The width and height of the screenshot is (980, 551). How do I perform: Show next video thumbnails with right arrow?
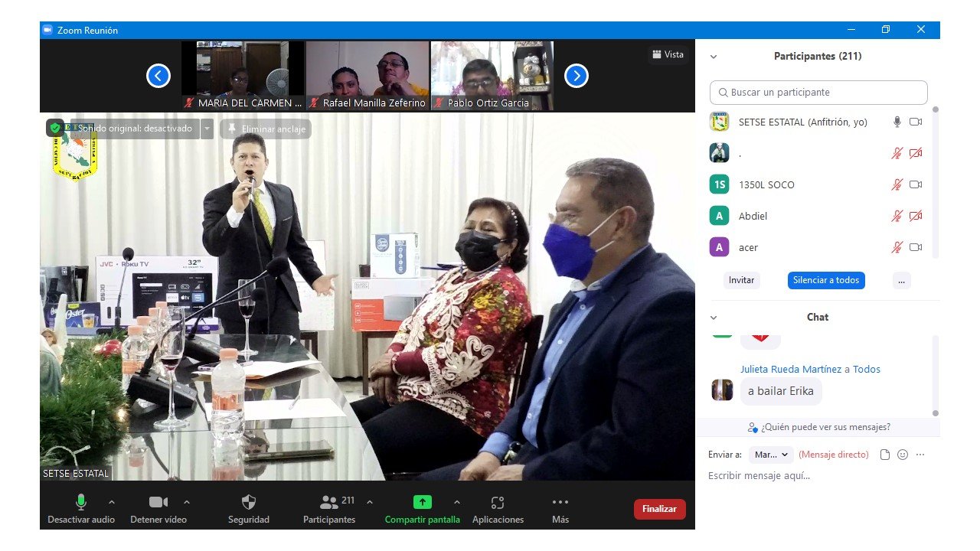(x=576, y=76)
